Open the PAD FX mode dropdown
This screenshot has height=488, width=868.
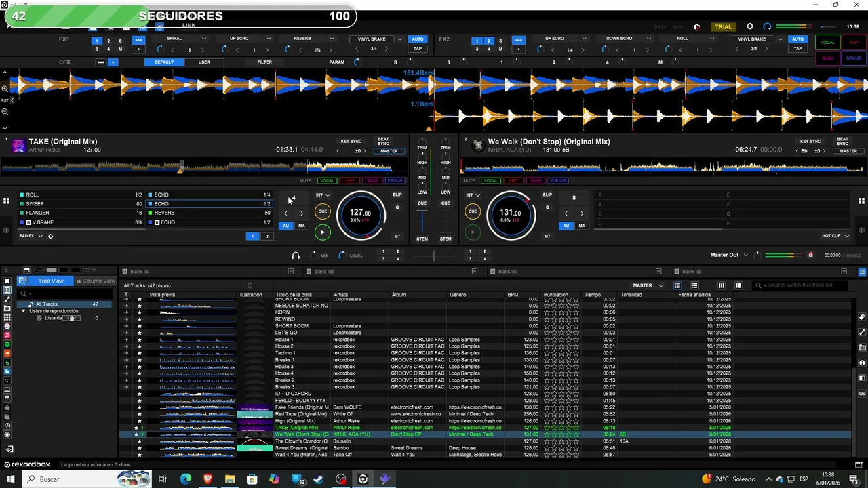[31, 236]
